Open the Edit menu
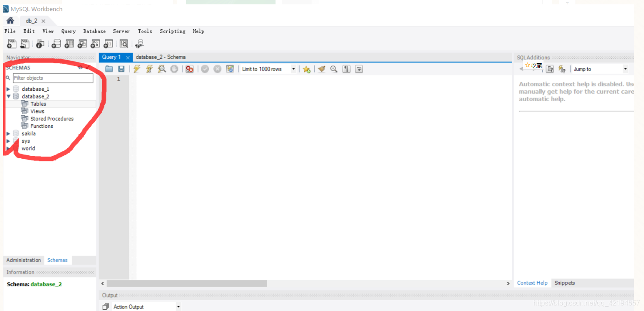 [29, 31]
